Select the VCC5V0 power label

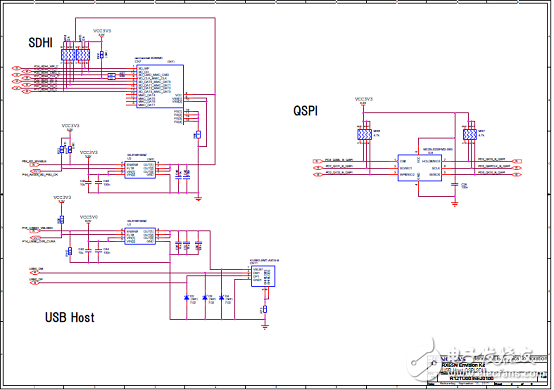click(89, 217)
